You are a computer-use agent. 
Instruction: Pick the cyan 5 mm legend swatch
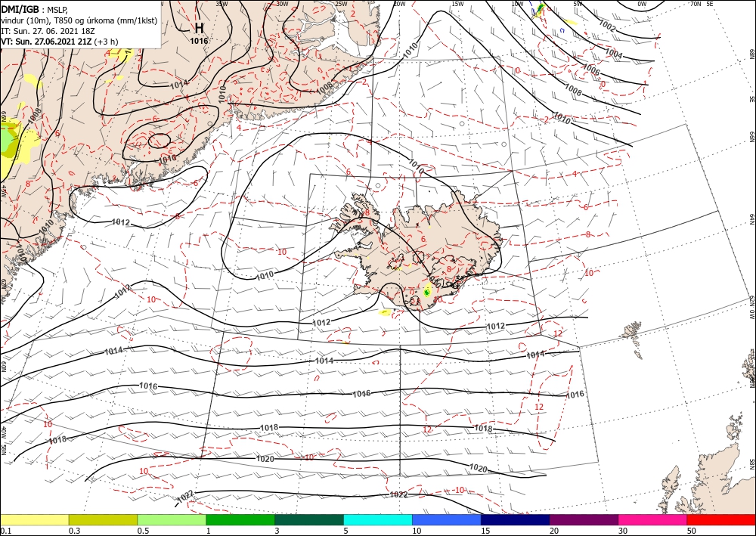point(378,519)
